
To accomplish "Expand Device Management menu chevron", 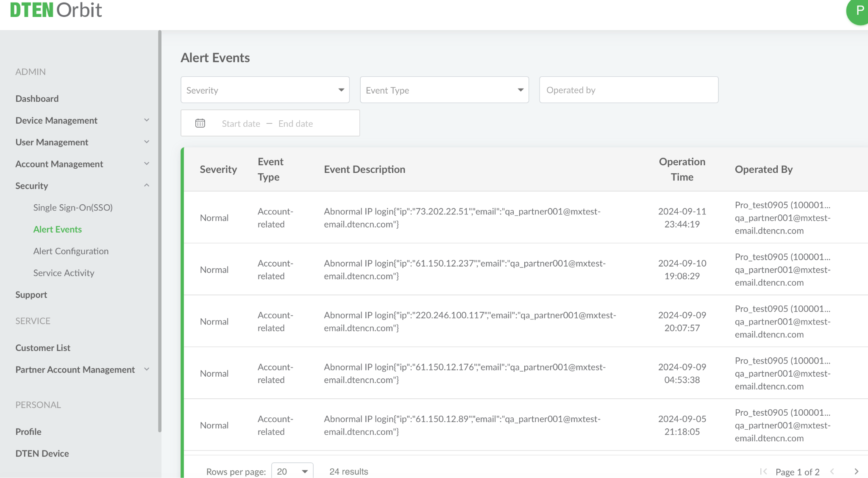I will coord(147,120).
